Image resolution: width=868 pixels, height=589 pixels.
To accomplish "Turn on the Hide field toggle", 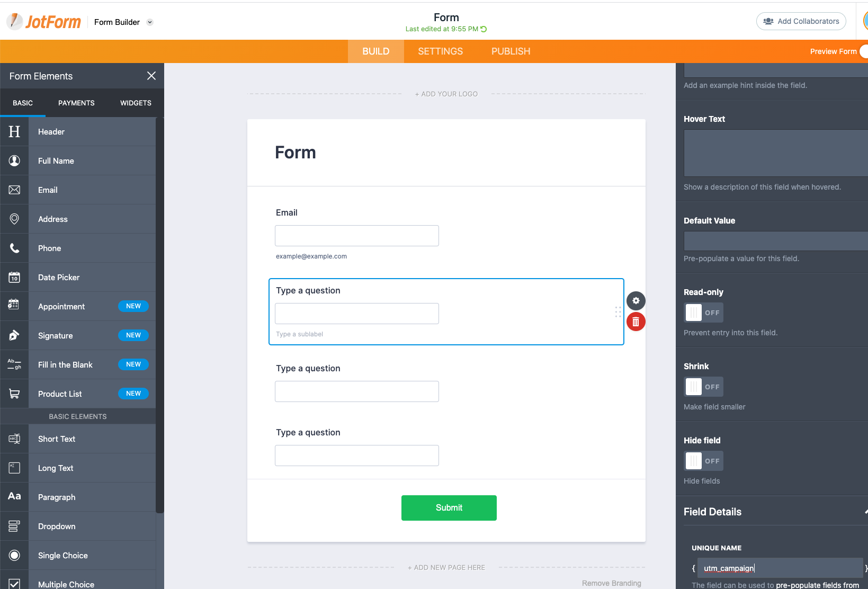I will click(x=703, y=461).
